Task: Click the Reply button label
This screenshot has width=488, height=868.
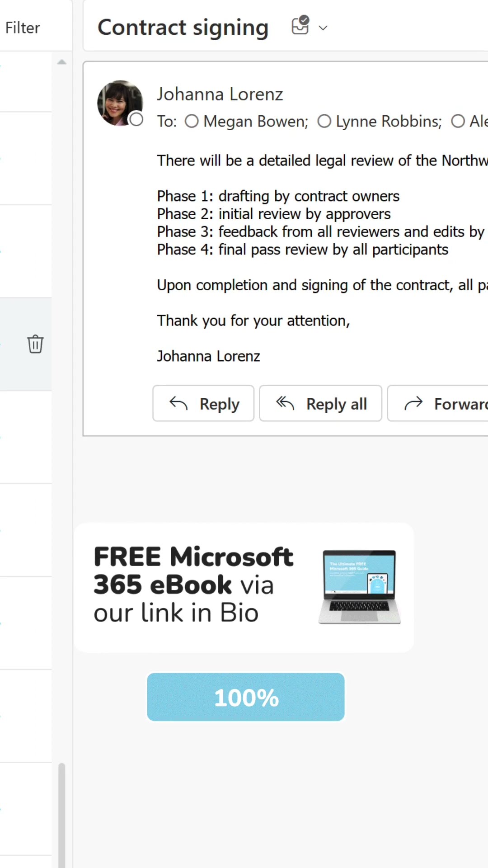Action: click(x=220, y=404)
